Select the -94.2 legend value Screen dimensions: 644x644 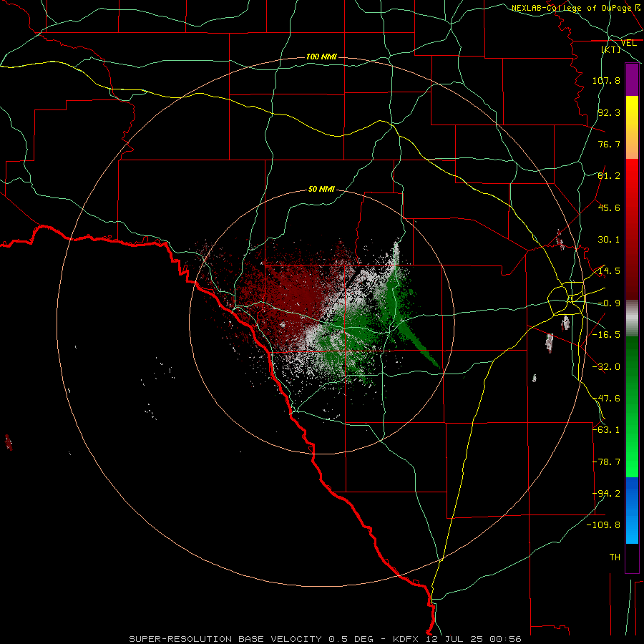(x=606, y=494)
